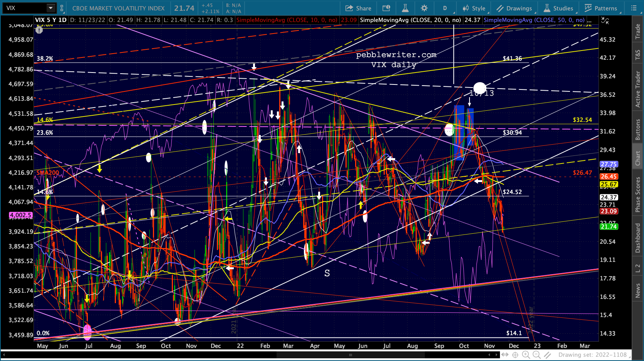Click the pan crosshair icon

coord(515,355)
